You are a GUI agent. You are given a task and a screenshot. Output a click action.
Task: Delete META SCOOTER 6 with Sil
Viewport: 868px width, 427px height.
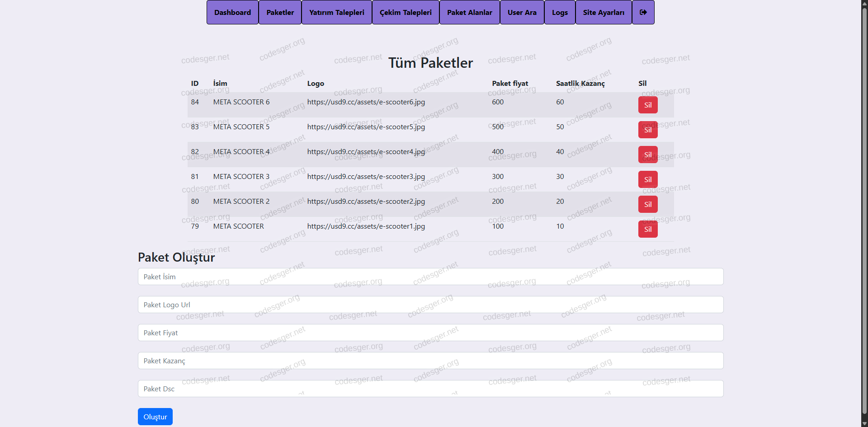click(647, 105)
